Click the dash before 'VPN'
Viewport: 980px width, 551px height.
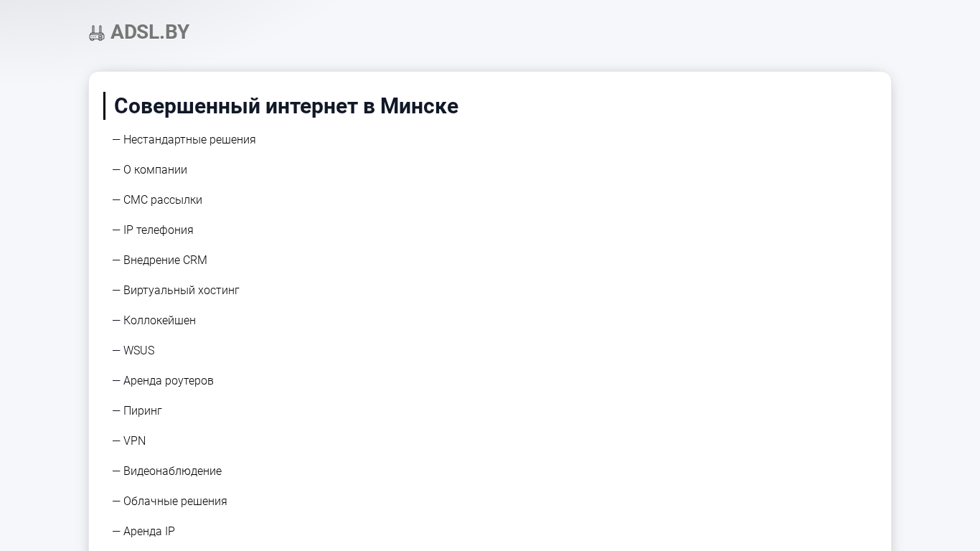[116, 441]
